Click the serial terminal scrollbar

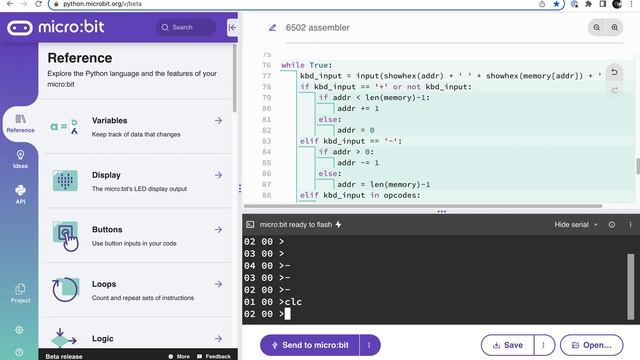point(631,287)
